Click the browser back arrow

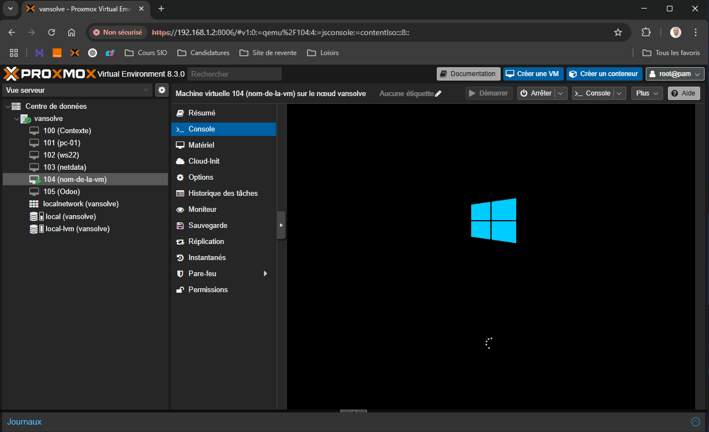click(x=12, y=33)
